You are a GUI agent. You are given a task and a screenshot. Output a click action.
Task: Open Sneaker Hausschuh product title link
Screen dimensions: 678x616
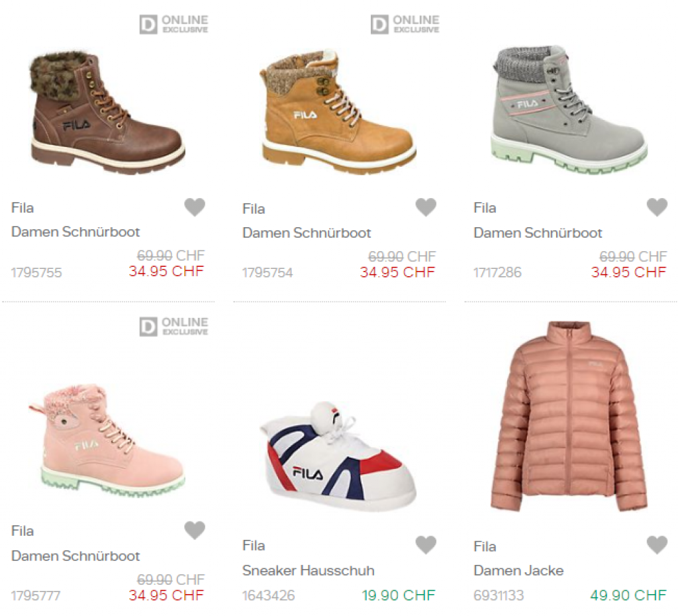tap(308, 570)
